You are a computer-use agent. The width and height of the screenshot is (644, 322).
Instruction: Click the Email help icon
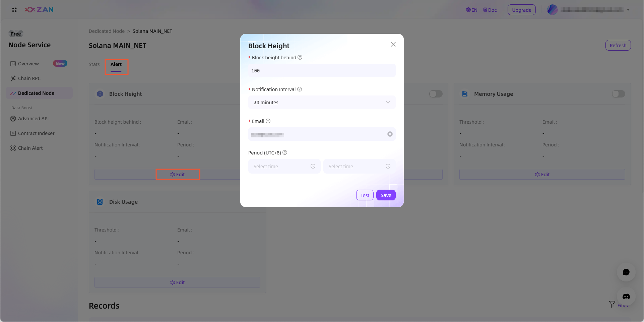[268, 121]
